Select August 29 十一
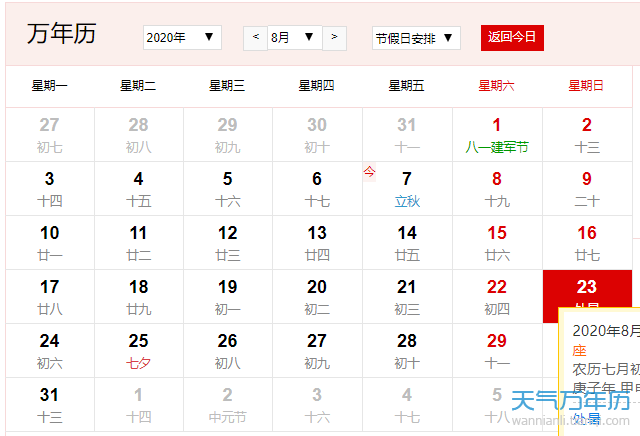640x436 pixels. click(497, 351)
